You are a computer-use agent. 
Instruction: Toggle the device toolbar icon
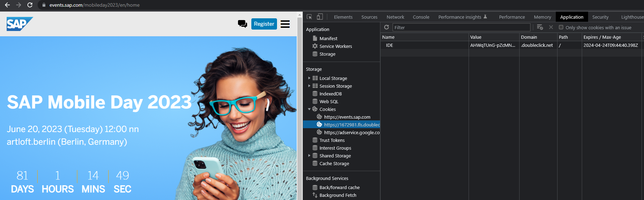click(x=320, y=17)
